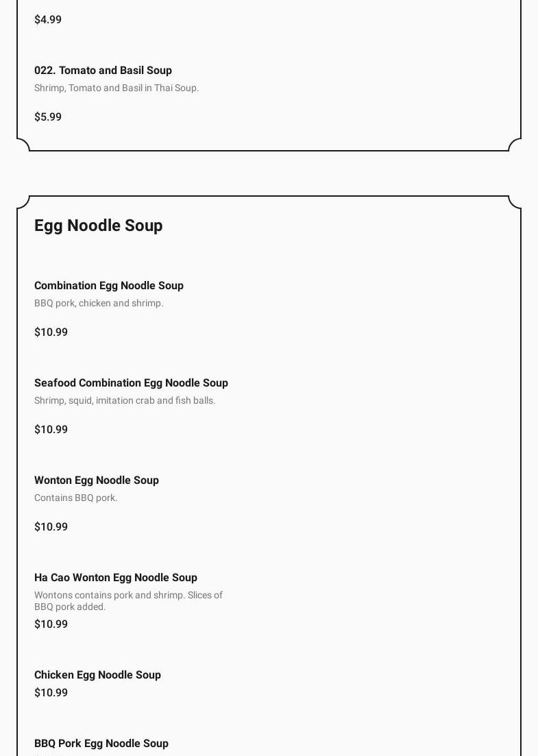Viewport: 538px width, 756px height.
Task: Click the Wontons contains pork and shrimp description
Action: (x=128, y=600)
